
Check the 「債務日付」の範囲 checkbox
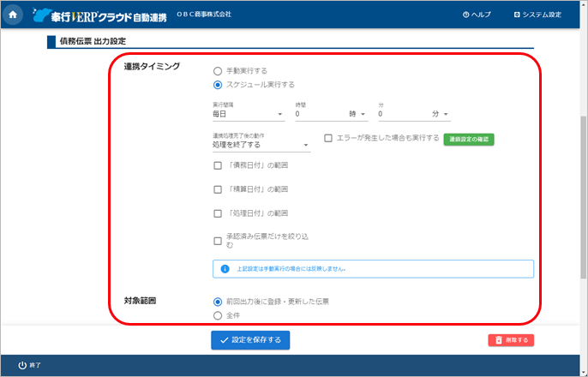pyautogui.click(x=218, y=165)
